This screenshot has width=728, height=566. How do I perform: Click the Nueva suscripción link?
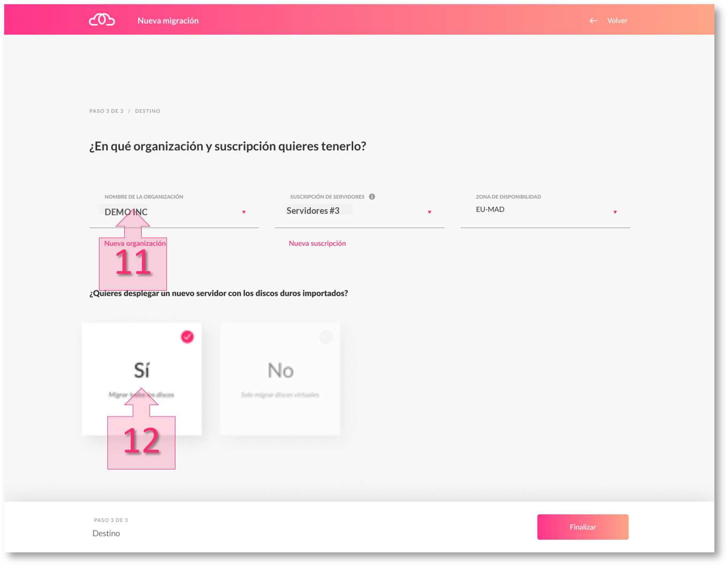pos(318,243)
